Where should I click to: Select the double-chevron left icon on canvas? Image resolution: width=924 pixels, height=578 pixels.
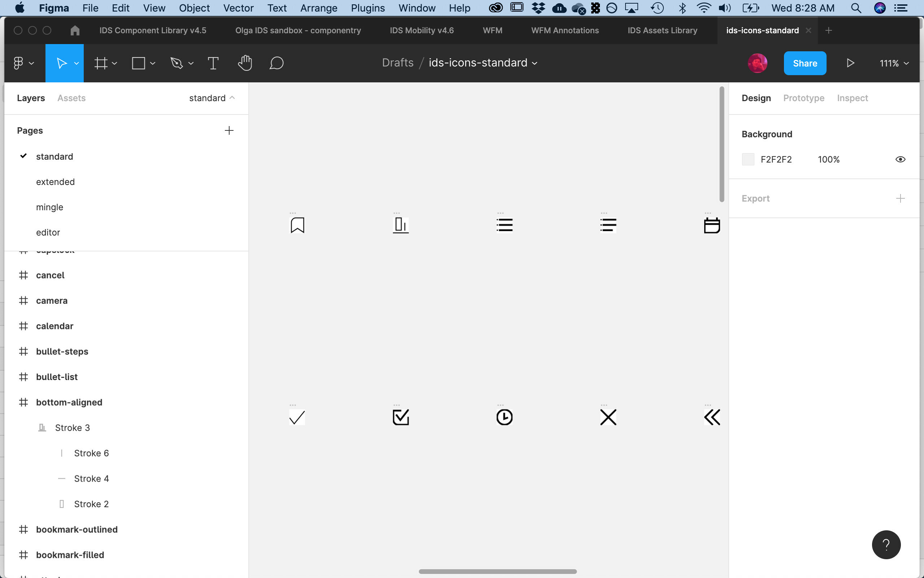(x=712, y=417)
